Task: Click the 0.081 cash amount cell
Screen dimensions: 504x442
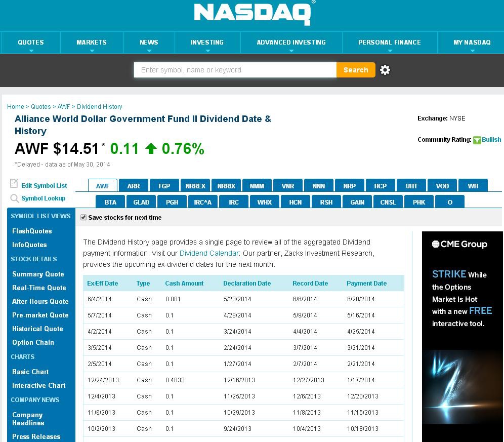Action: [x=173, y=299]
